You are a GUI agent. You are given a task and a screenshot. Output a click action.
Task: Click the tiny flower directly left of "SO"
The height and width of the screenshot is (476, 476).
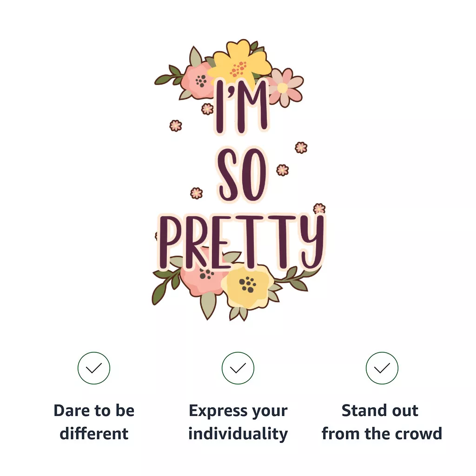(197, 193)
